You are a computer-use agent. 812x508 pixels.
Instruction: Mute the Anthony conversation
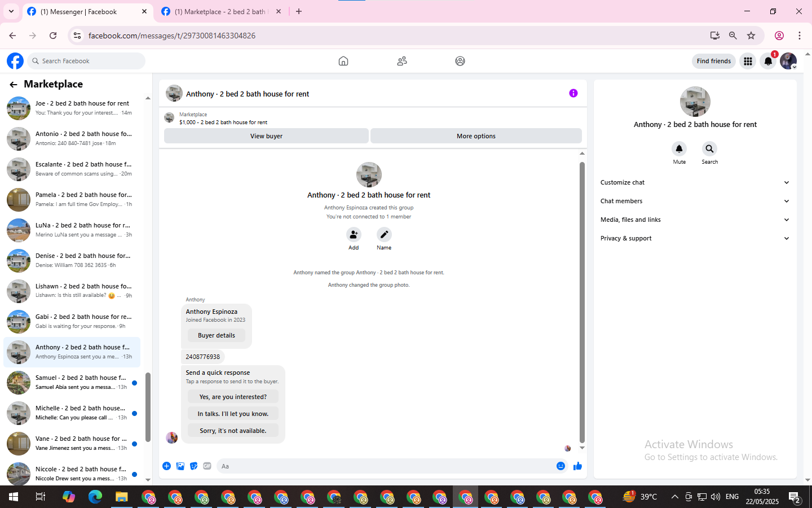[679, 148]
